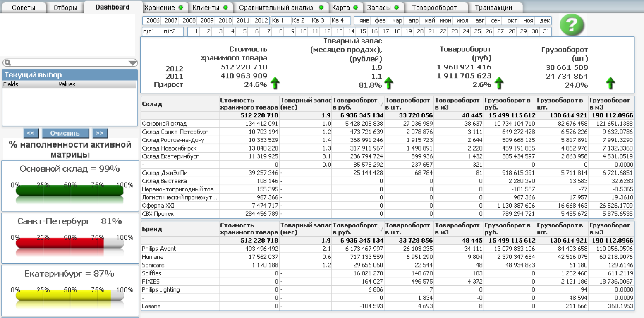Select the Spiffies brand row

click(387, 273)
